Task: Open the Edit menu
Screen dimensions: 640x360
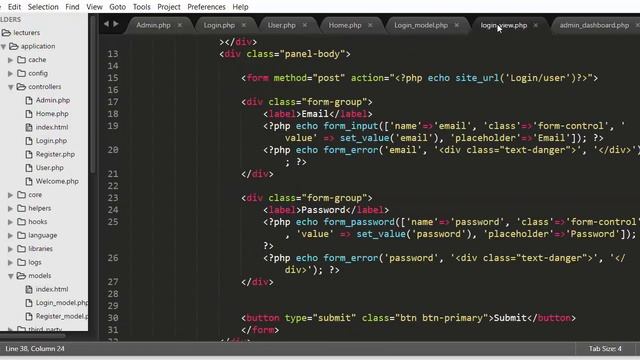Action: tap(14, 7)
